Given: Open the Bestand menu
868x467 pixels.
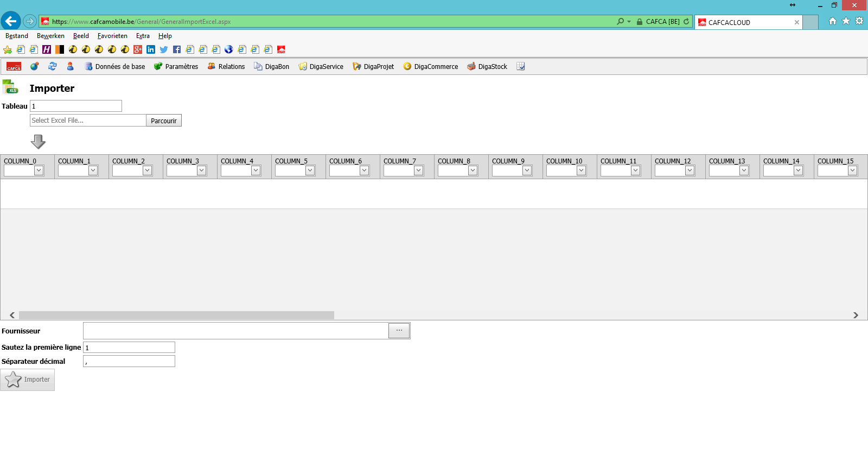Looking at the screenshot, I should coord(17,36).
